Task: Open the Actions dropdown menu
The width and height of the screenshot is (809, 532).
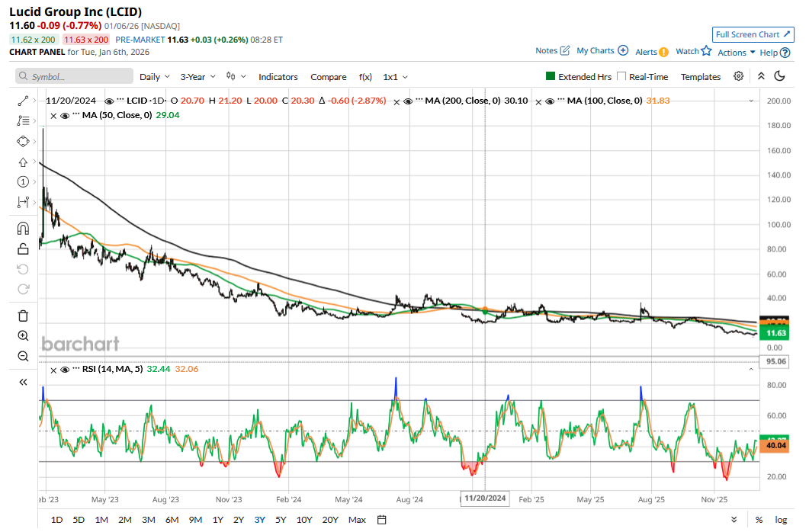Action: [736, 53]
